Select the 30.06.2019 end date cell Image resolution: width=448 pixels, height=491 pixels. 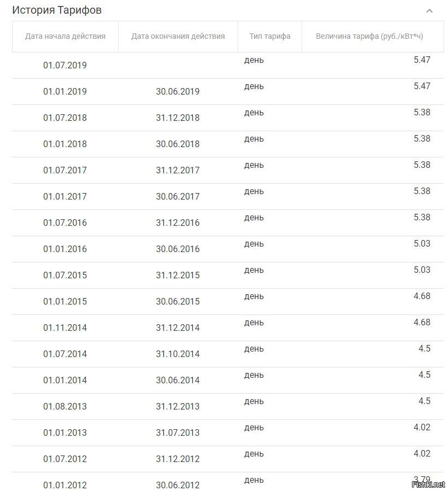(x=178, y=91)
